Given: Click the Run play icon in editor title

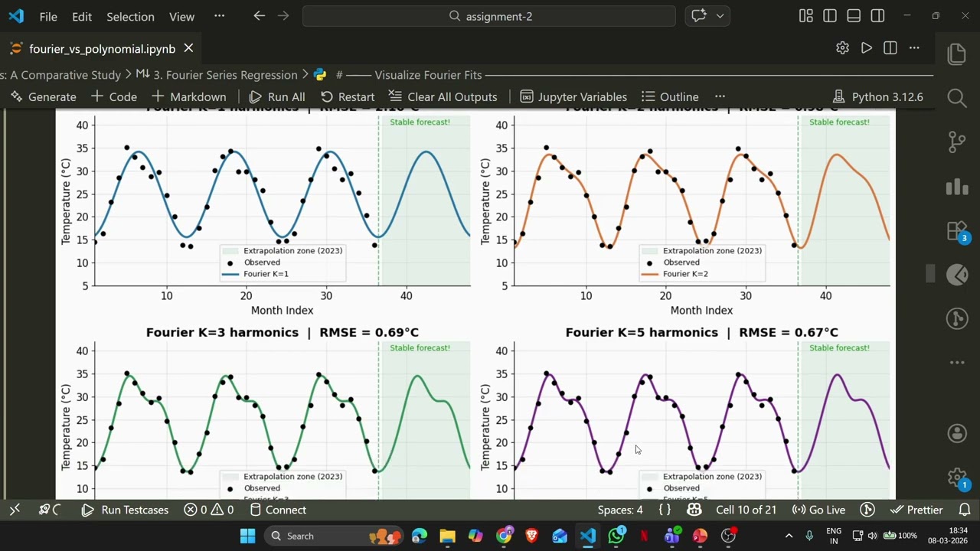Looking at the screenshot, I should 866,48.
